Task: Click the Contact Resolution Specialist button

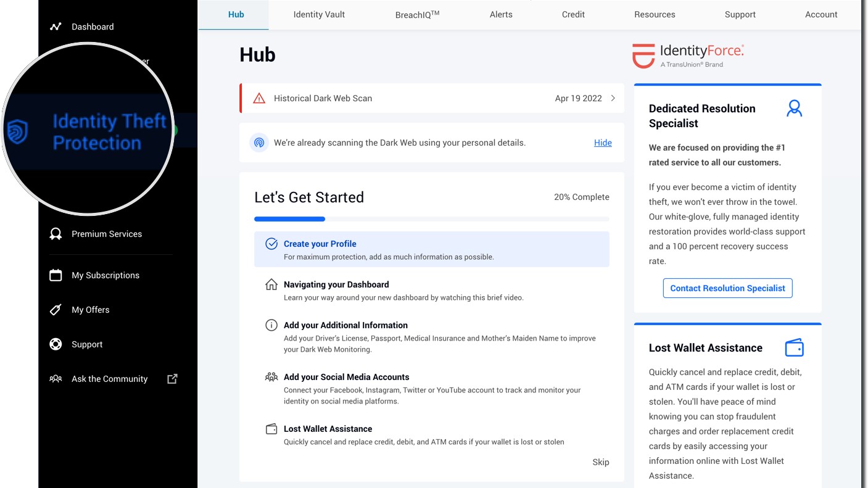Action: click(727, 288)
